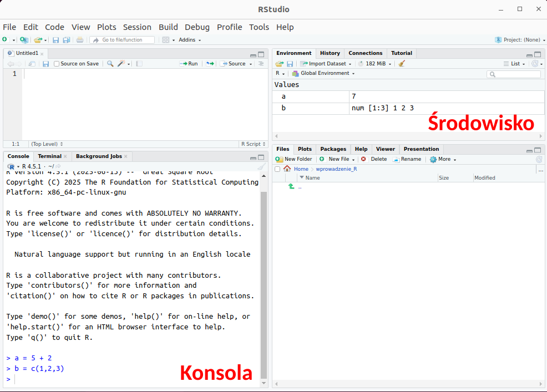This screenshot has height=392, width=547.
Task: Click the ellipsis go-to-directory button
Action: coord(541,170)
